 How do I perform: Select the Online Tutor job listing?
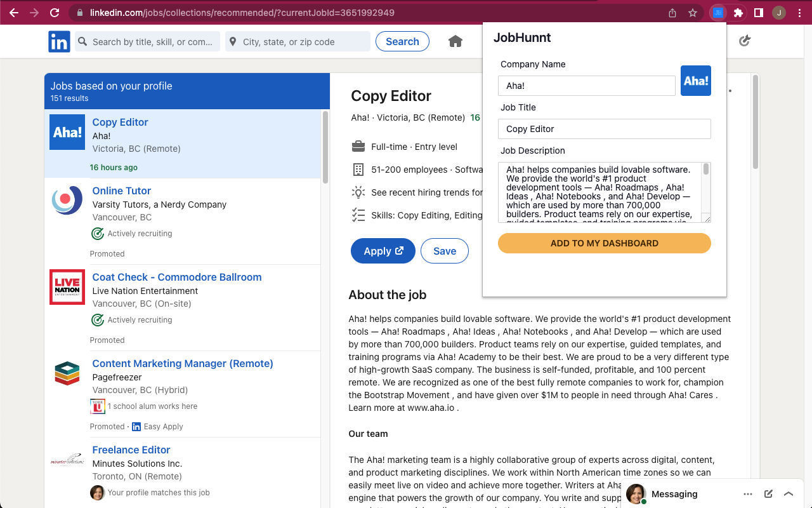click(x=121, y=190)
